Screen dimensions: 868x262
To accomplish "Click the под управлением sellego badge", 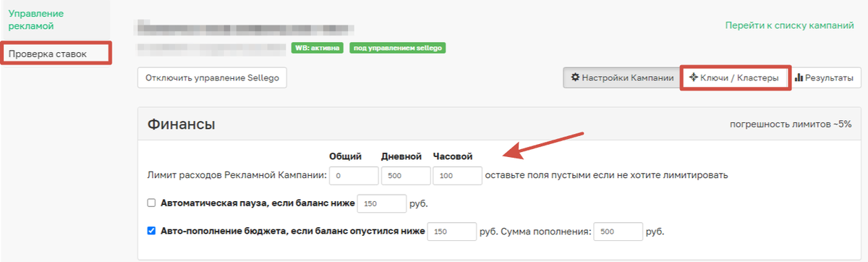I will [x=397, y=48].
